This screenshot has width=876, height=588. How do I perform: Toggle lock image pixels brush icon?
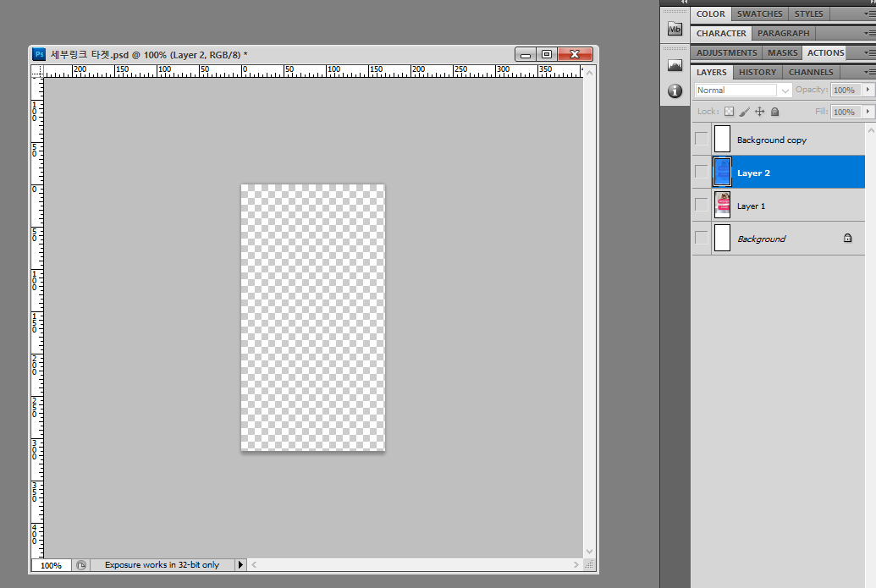coord(744,112)
